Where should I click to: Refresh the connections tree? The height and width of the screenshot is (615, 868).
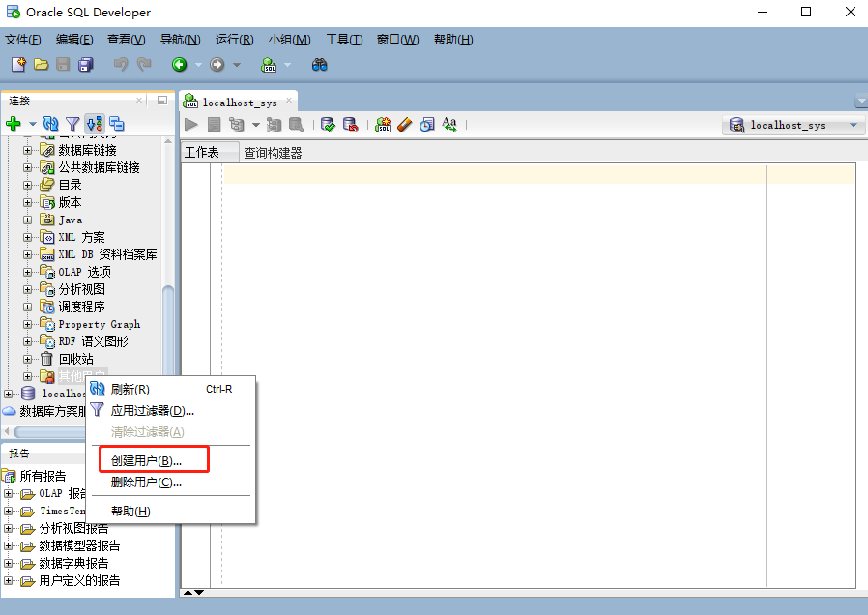pos(51,124)
